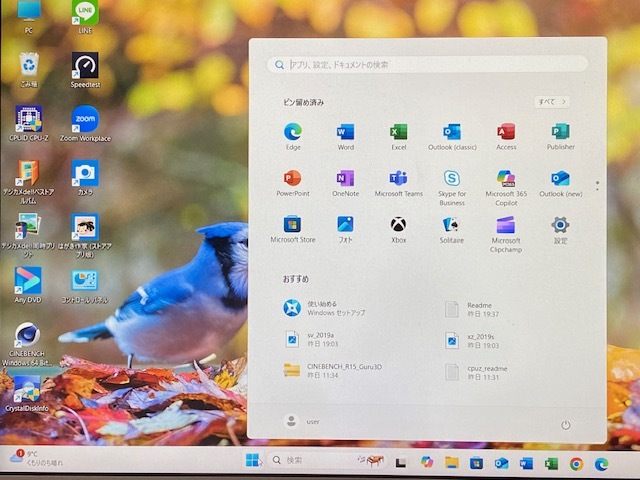This screenshot has height=480, width=640.
Task: Open recommended 使い始める Windows setup
Action: coord(324,308)
